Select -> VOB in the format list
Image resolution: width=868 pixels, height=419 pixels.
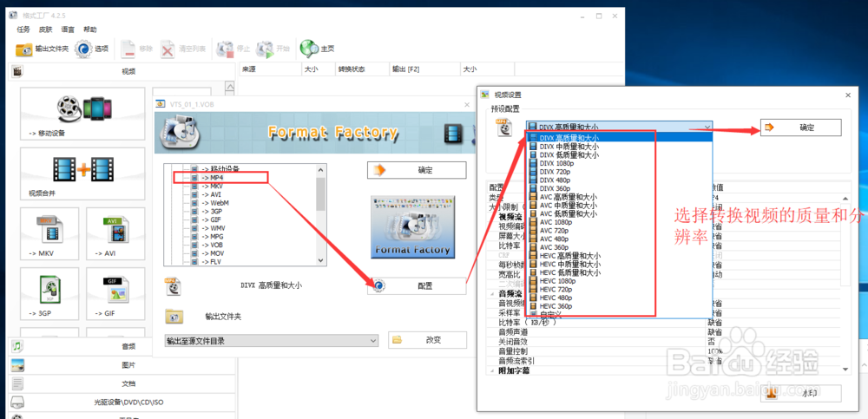(214, 245)
